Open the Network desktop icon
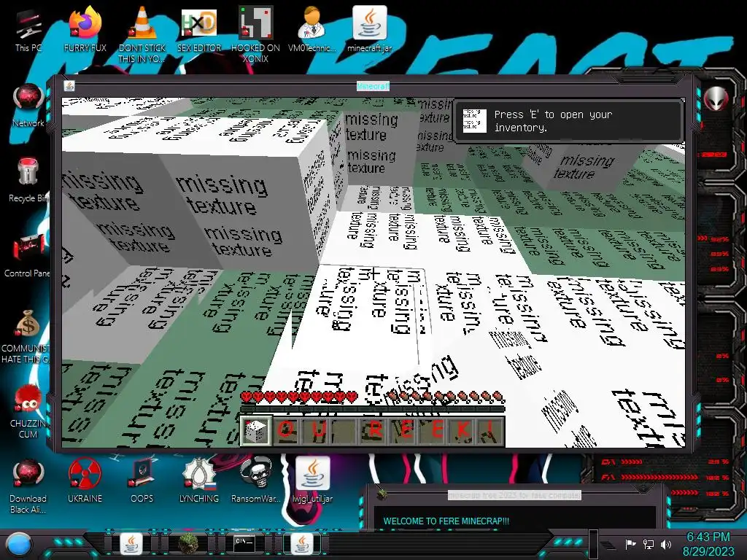747x560 pixels. click(x=28, y=106)
